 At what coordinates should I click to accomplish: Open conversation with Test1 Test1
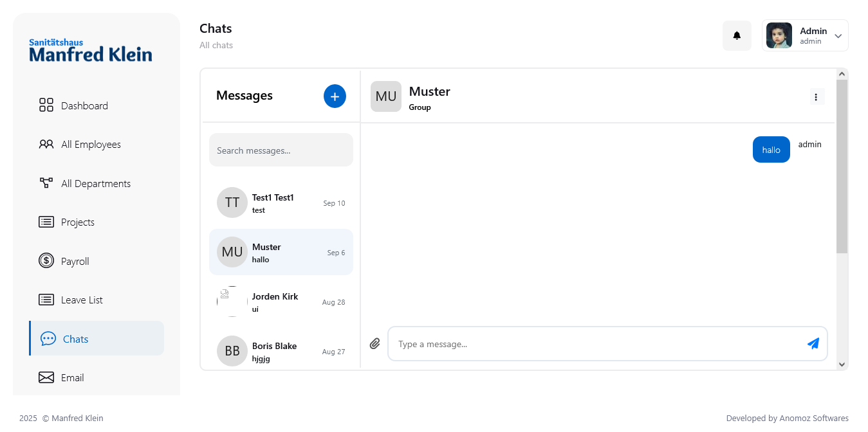(281, 203)
